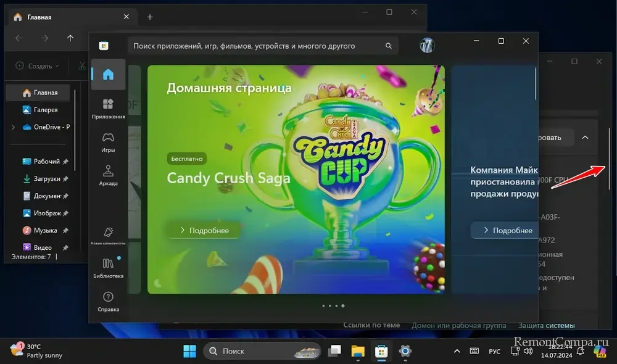Show hidden tray icons chevron
This screenshot has width=617, height=364.
pos(457,351)
